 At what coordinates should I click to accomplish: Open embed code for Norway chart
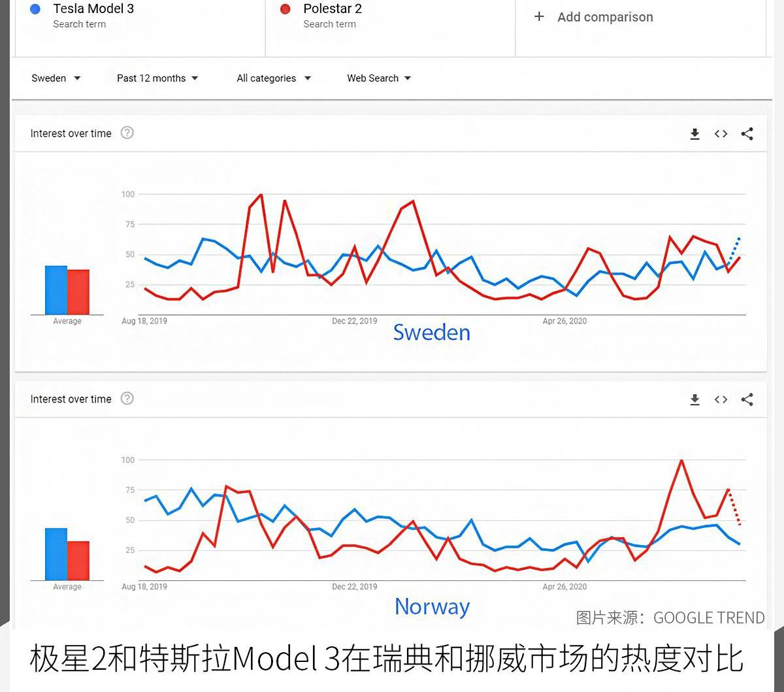[721, 399]
